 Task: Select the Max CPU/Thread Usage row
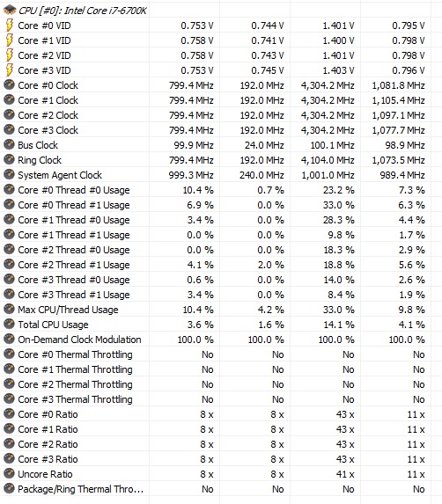point(221,310)
